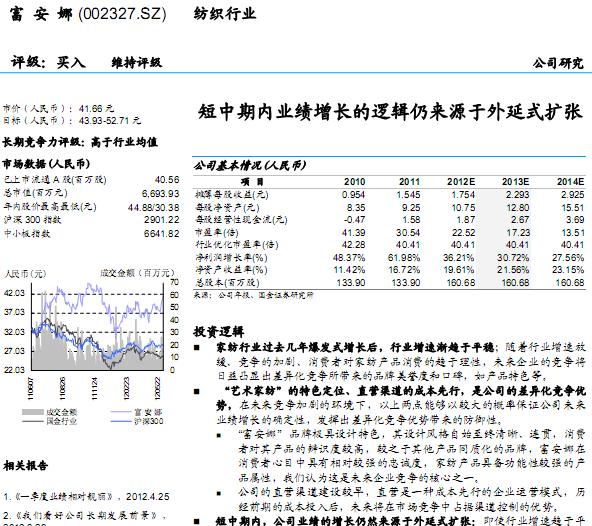The height and width of the screenshot is (526, 592).
Task: Select yearly high/low price 44.88/30.38
Action: 154,207
